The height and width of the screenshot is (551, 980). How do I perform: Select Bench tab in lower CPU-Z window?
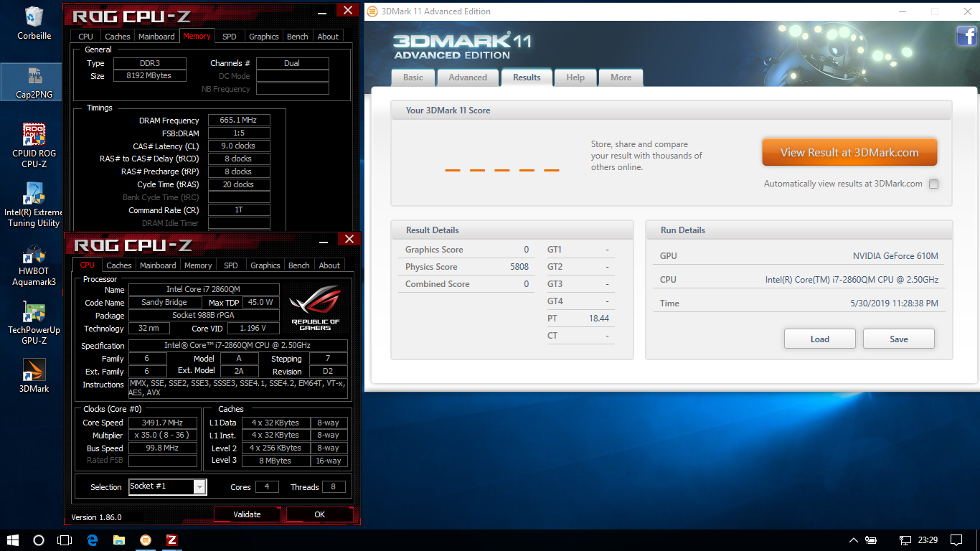(x=299, y=265)
